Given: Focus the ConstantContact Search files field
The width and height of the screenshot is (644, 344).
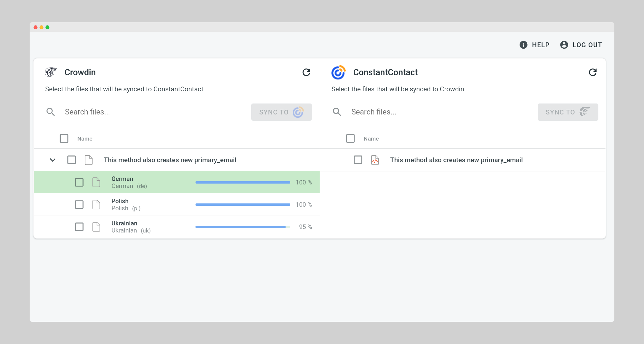Looking at the screenshot, I should [x=441, y=112].
